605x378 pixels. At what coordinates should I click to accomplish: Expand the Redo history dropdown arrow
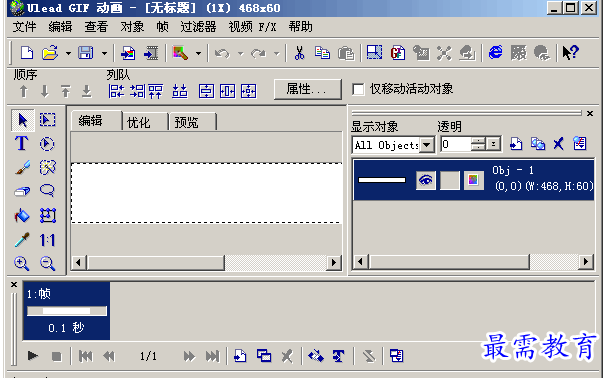[276, 53]
